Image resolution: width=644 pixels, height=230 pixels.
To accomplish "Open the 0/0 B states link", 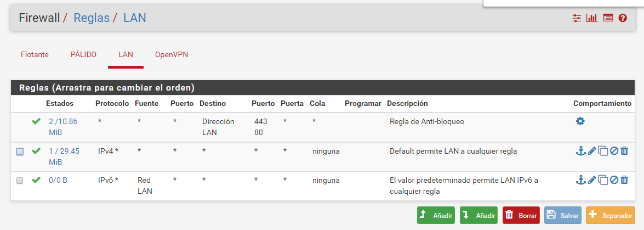I will (56, 180).
